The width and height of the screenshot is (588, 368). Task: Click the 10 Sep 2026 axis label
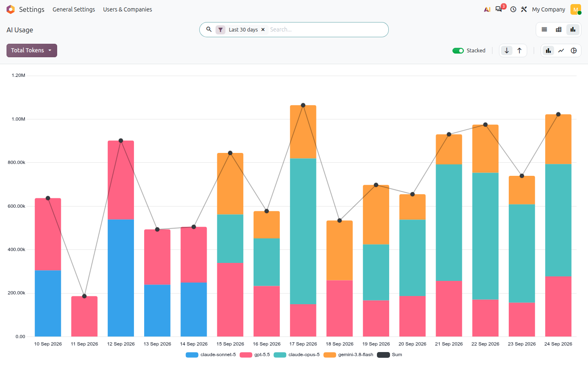48,344
